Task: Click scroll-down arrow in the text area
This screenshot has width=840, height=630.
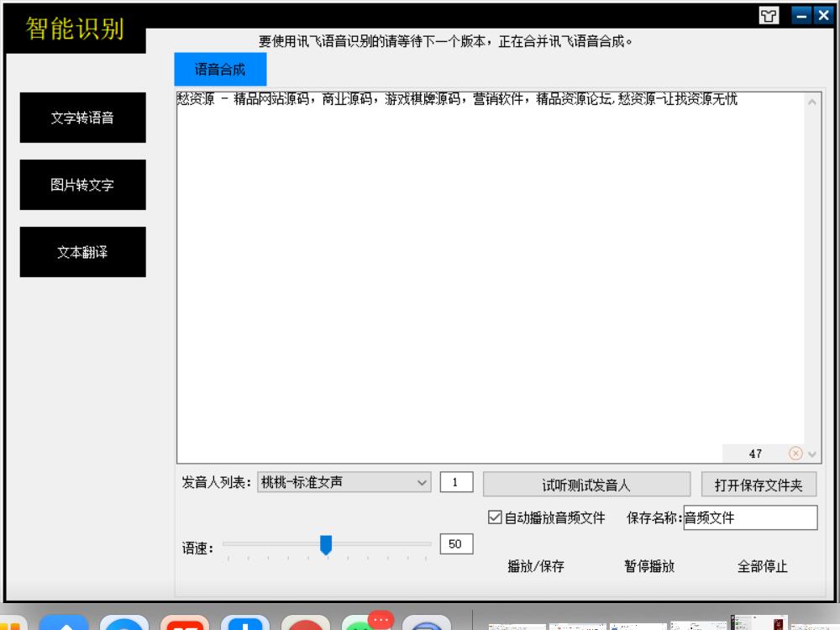Action: point(811,454)
